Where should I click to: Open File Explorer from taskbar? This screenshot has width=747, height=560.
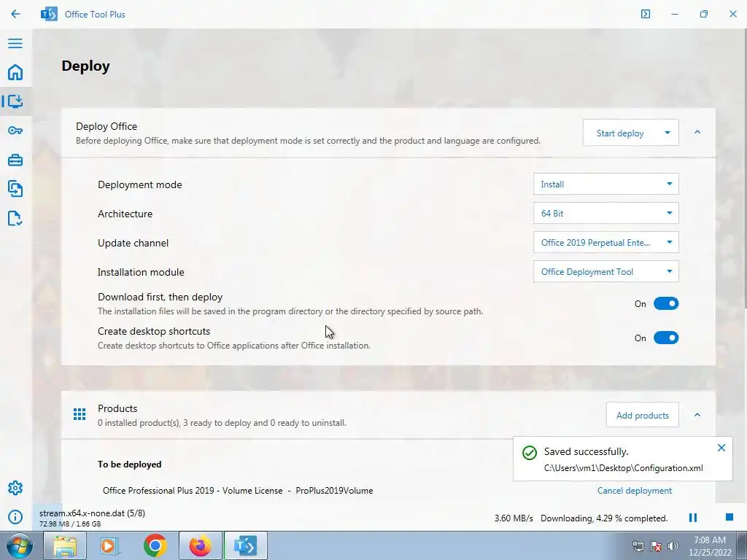pos(65,545)
